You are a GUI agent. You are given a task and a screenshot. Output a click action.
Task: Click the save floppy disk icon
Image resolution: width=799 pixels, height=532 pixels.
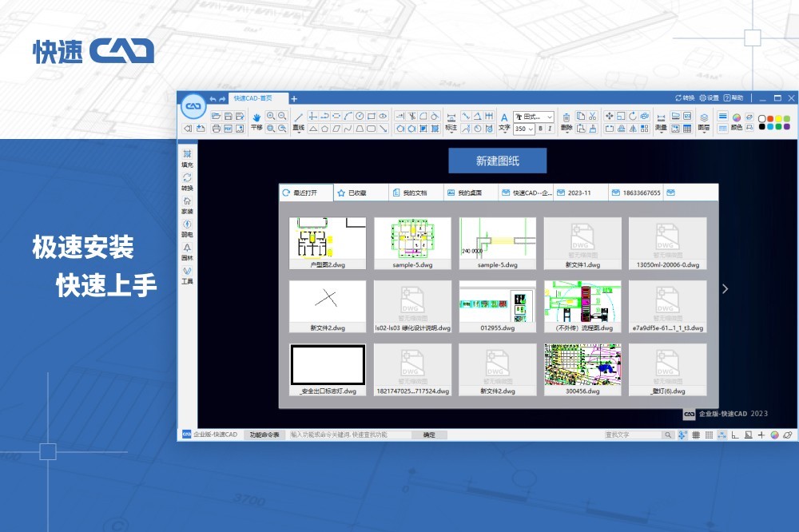pos(229,116)
